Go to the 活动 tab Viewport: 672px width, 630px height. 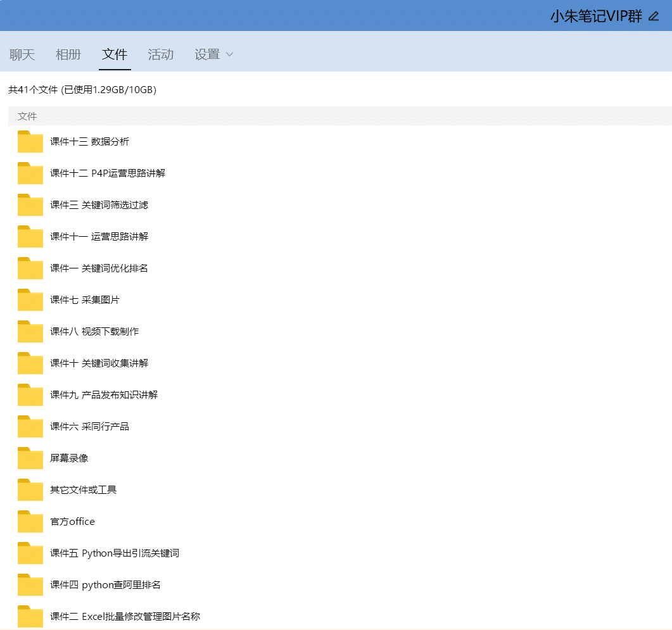161,54
